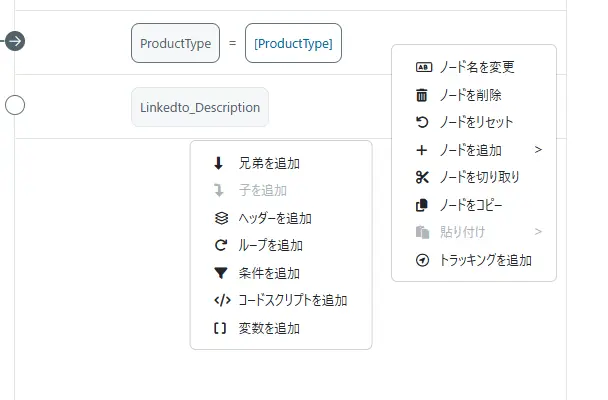Click the rename node tag icon

point(422,68)
